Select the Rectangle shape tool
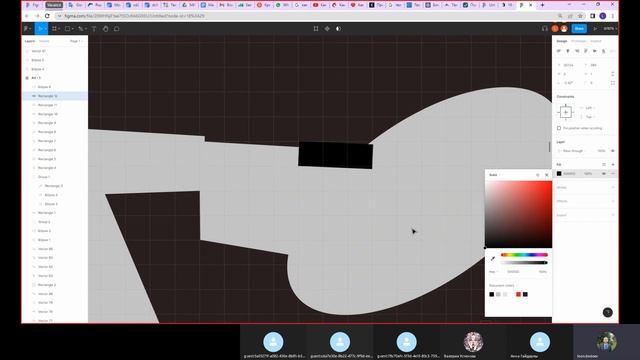This screenshot has width=640, height=360. point(68,29)
